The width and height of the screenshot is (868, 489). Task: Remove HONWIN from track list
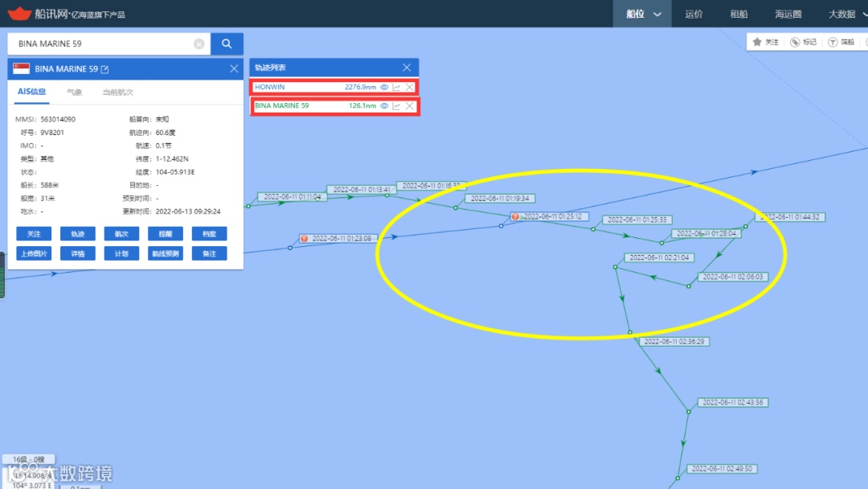click(x=410, y=87)
